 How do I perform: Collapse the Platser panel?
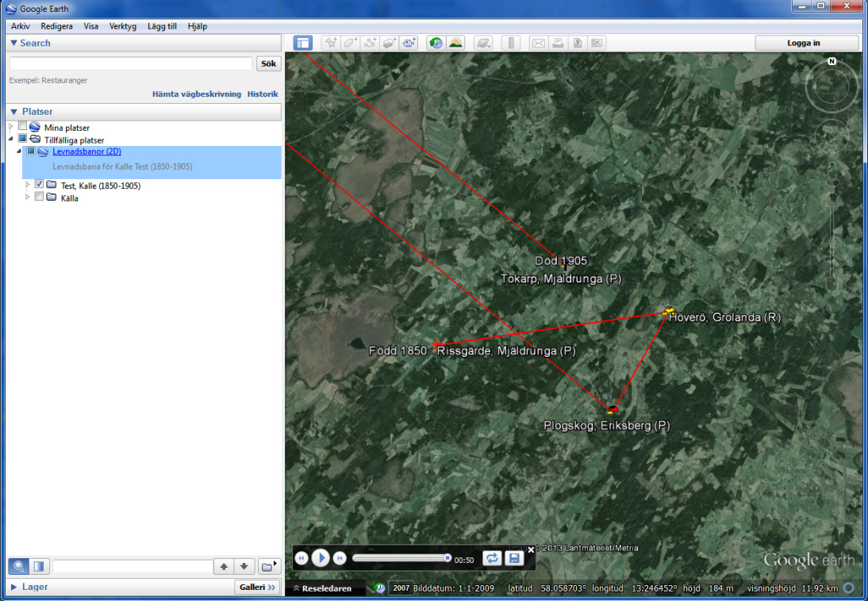click(x=13, y=112)
